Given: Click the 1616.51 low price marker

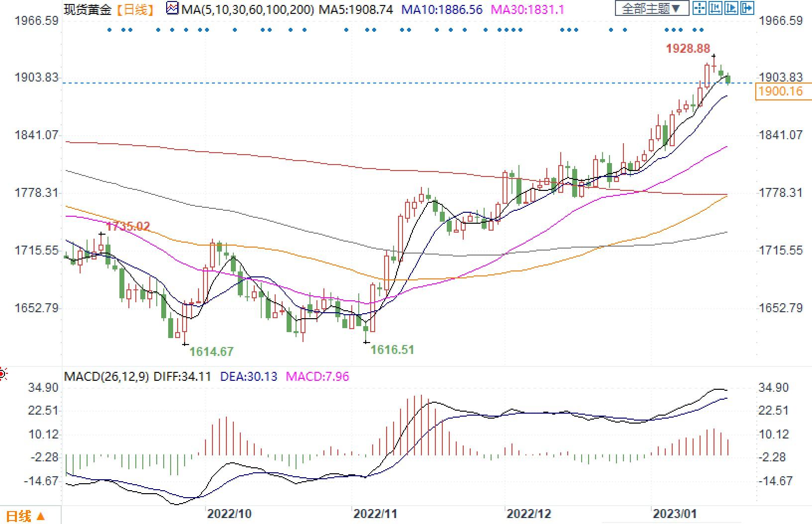Looking at the screenshot, I should (392, 350).
